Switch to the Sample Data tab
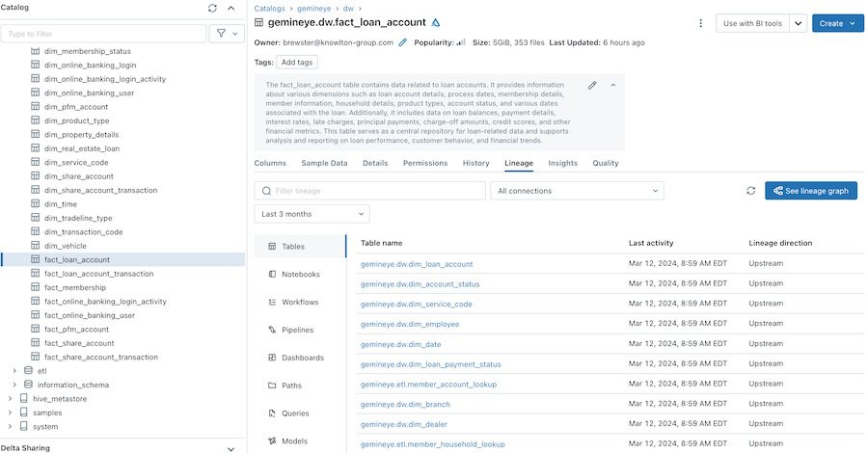 click(324, 163)
